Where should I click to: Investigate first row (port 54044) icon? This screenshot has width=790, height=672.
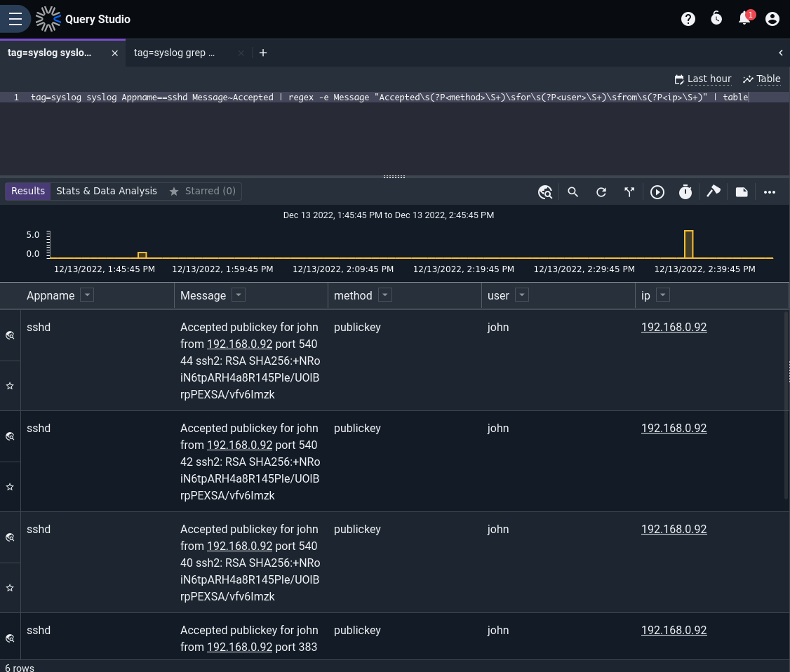coord(10,335)
